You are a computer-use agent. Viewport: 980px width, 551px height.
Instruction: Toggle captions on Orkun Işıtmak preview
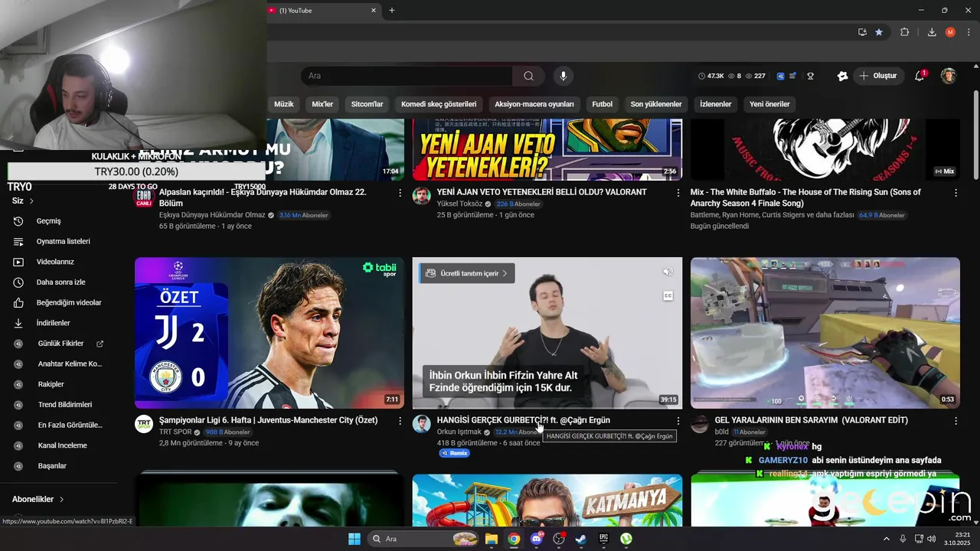pyautogui.click(x=668, y=295)
